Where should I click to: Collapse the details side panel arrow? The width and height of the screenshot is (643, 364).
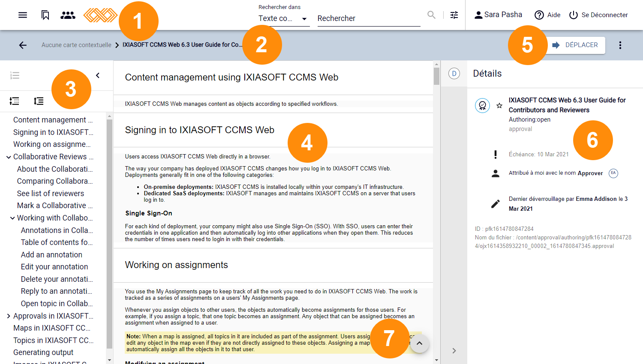click(x=454, y=351)
